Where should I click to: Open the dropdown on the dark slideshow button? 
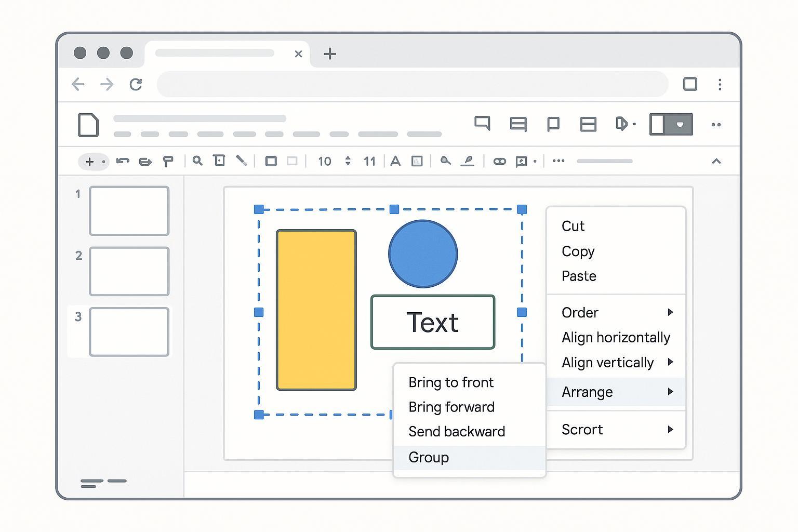(680, 125)
